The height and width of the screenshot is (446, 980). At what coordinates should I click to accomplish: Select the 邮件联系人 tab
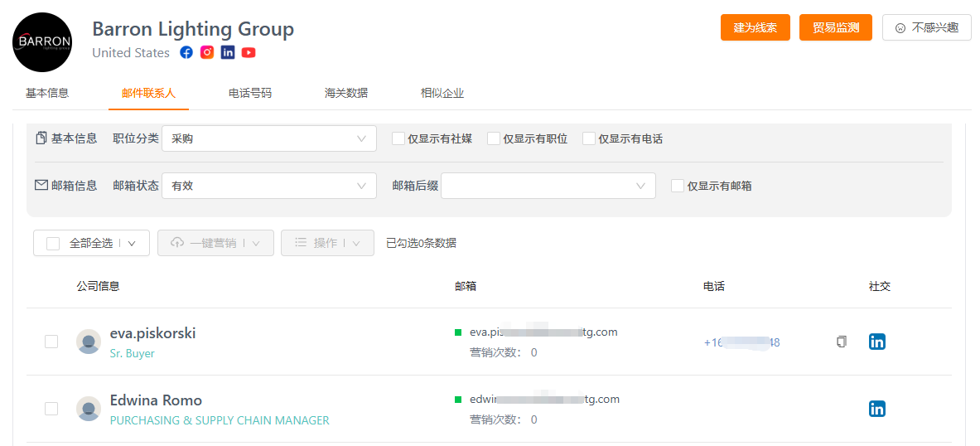click(x=149, y=93)
